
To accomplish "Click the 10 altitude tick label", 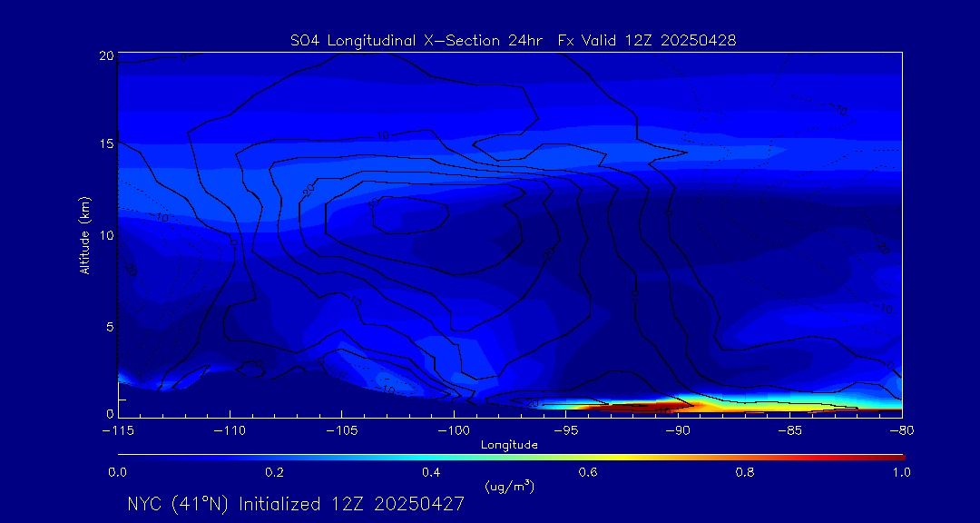I will [x=105, y=235].
